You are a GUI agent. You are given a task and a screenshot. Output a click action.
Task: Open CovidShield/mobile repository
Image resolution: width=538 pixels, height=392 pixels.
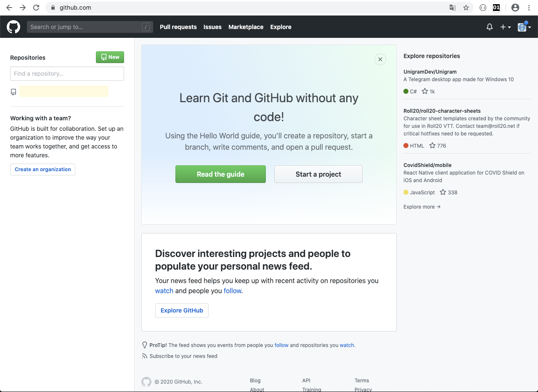pyautogui.click(x=427, y=165)
